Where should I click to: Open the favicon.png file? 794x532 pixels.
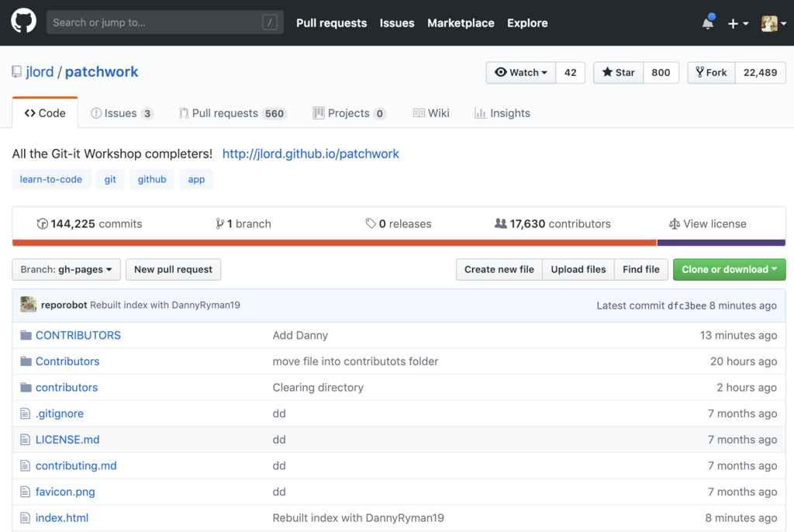(65, 492)
